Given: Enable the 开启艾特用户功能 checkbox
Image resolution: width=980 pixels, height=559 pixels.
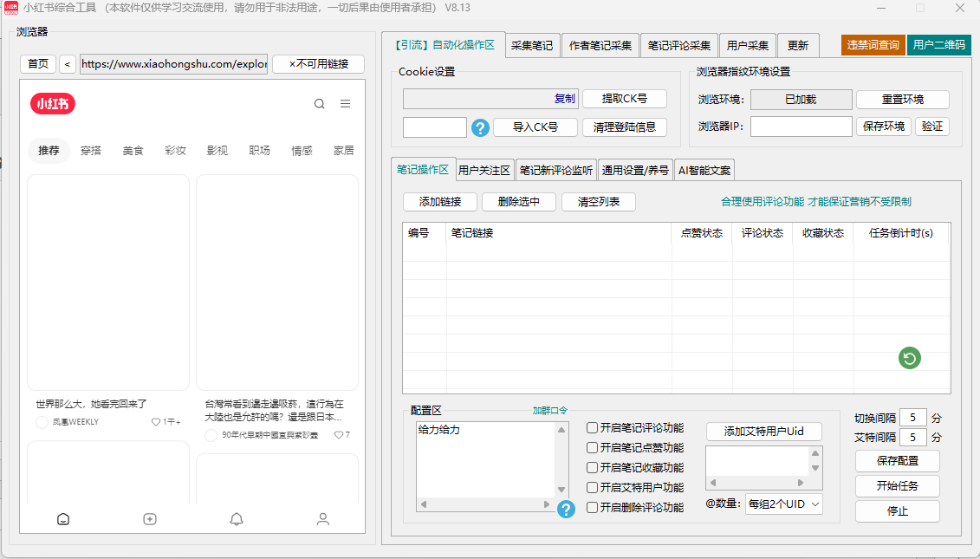Looking at the screenshot, I should (591, 488).
